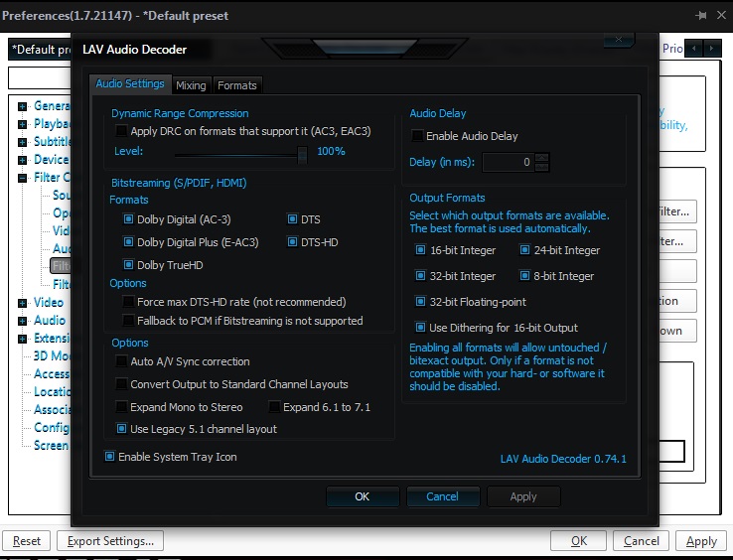Viewport: 733px width, 560px height.
Task: Expand the Audio tree node
Action: tap(22, 321)
